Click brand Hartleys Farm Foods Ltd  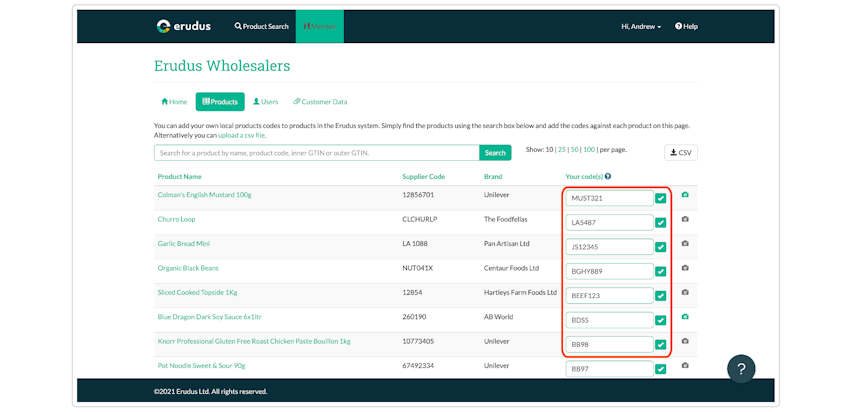520,293
